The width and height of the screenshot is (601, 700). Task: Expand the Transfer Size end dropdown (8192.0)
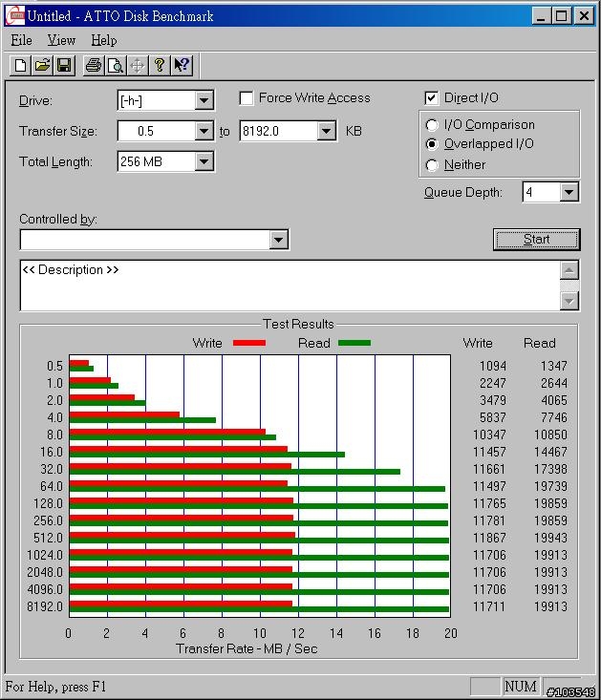(327, 131)
